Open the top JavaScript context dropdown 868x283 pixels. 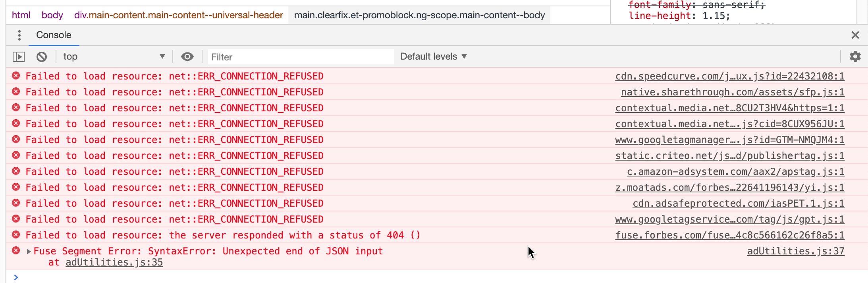click(x=114, y=56)
